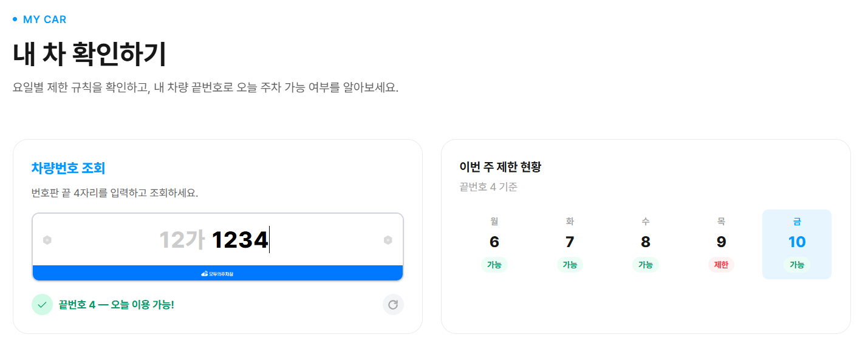The width and height of the screenshot is (868, 357).
Task: Open the 차량번호 조회 section heading
Action: point(67,168)
